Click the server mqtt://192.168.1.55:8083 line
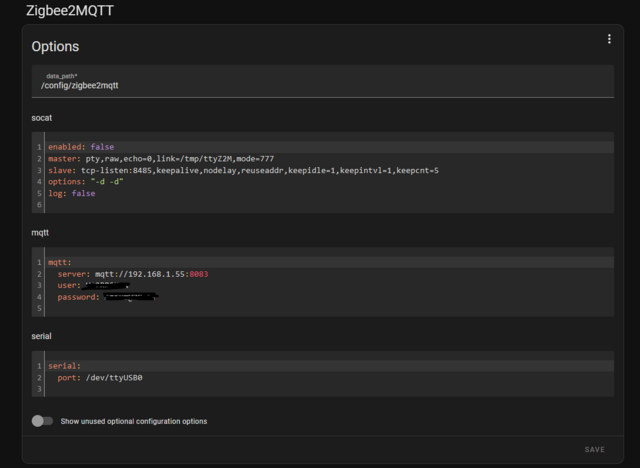640x468 pixels. coord(133,274)
